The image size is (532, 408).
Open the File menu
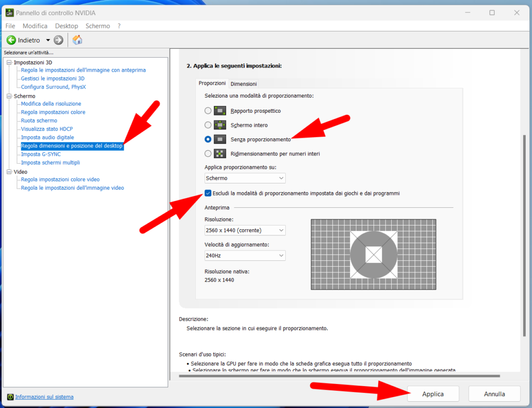coord(10,26)
